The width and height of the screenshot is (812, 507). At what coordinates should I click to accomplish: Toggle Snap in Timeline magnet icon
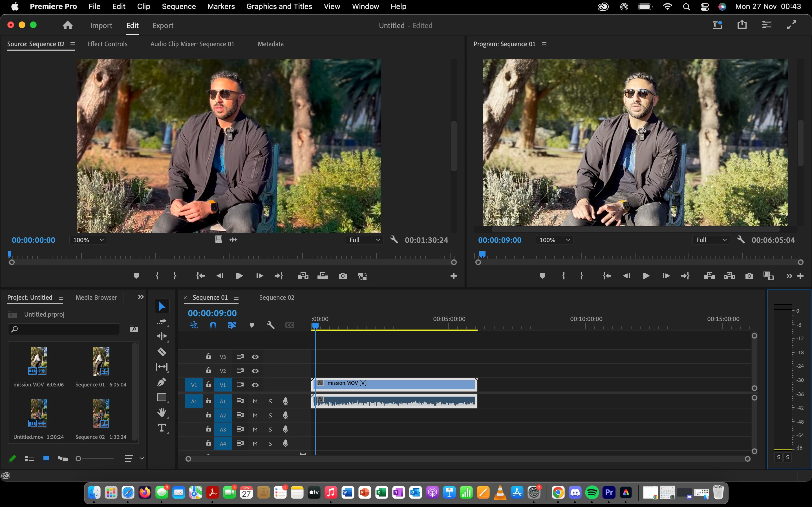(x=213, y=325)
